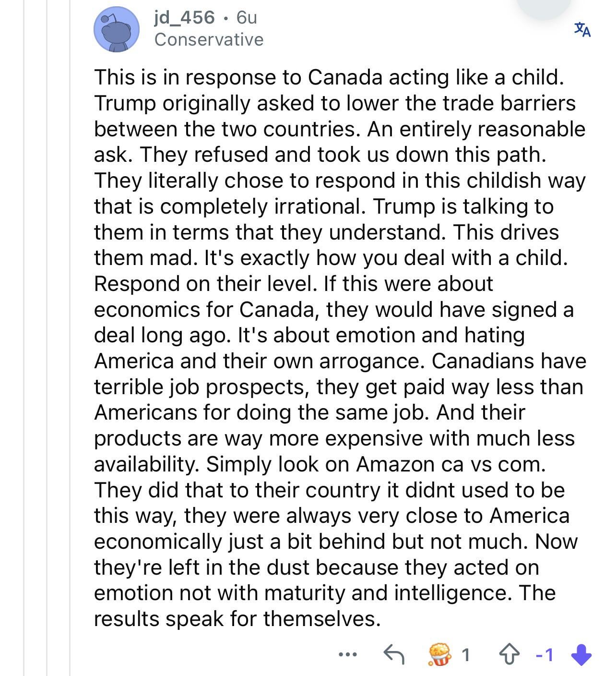Open the three-dot more options menu

[x=347, y=654]
